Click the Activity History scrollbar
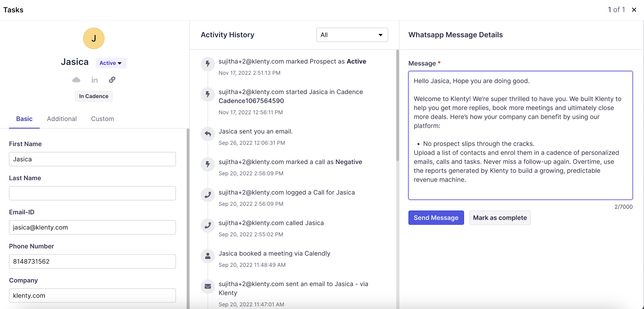 click(x=397, y=105)
